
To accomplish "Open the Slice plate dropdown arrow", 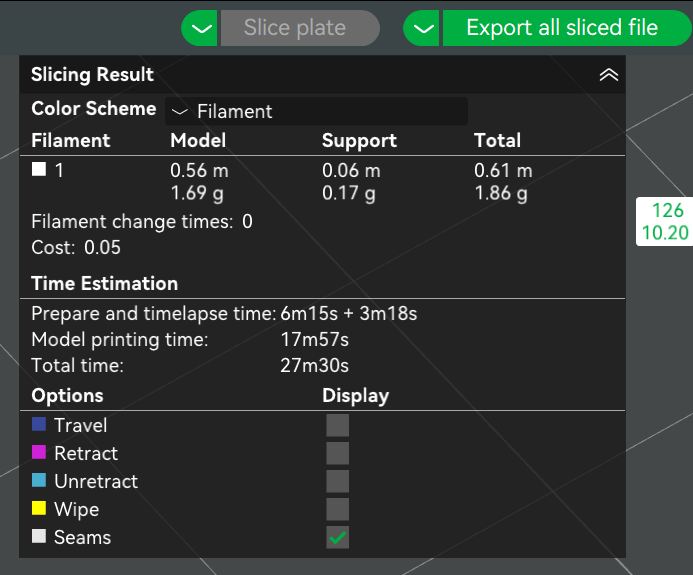I will click(x=202, y=28).
